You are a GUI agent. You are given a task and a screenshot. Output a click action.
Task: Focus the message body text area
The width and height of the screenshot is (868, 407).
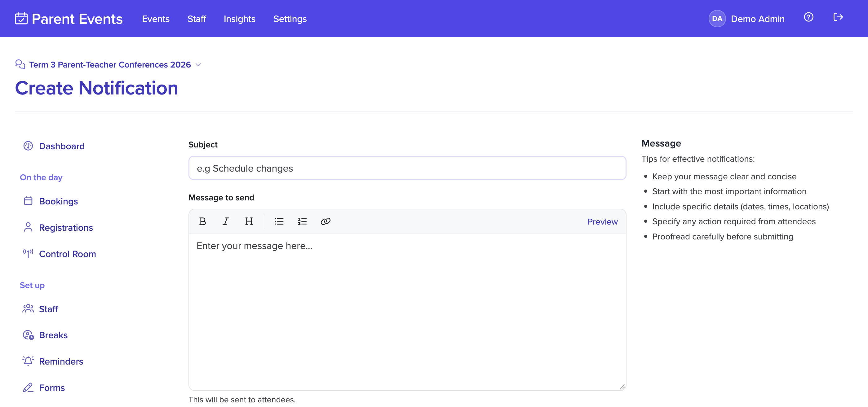tap(407, 312)
